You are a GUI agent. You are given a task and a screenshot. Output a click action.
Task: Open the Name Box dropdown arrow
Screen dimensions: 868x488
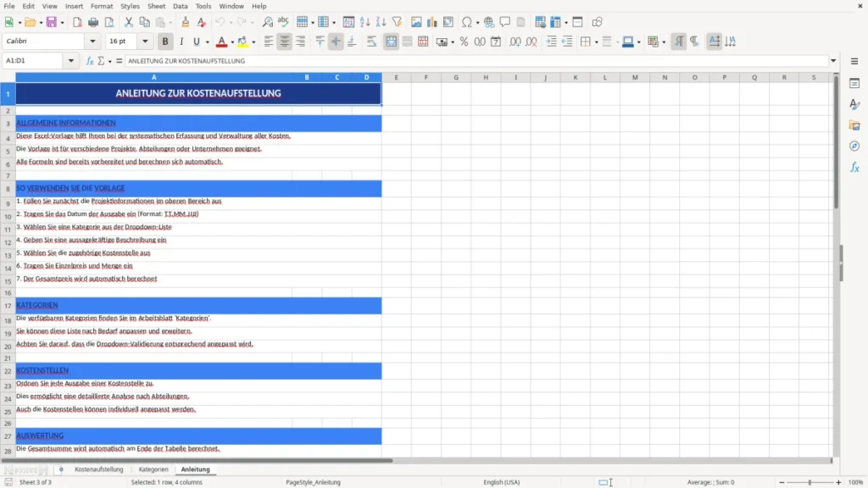click(71, 61)
